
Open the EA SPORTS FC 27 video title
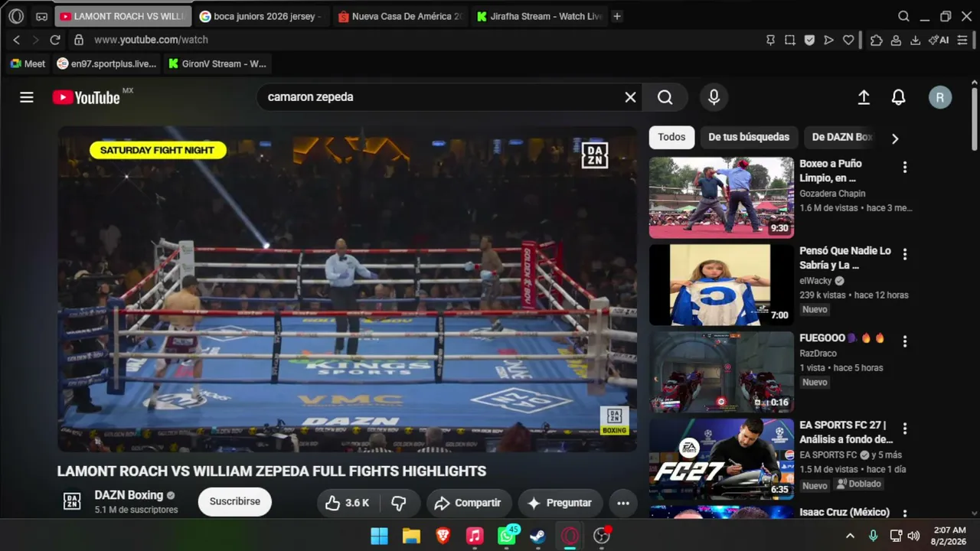(846, 432)
